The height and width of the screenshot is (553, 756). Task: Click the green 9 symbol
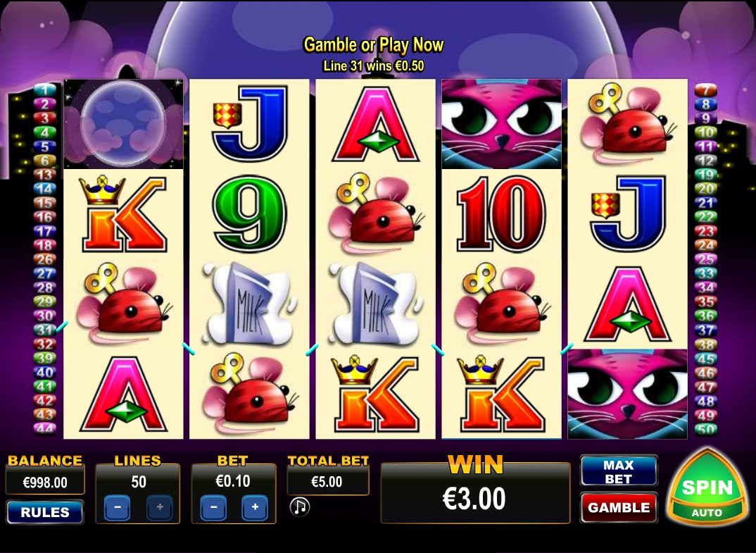(x=249, y=213)
